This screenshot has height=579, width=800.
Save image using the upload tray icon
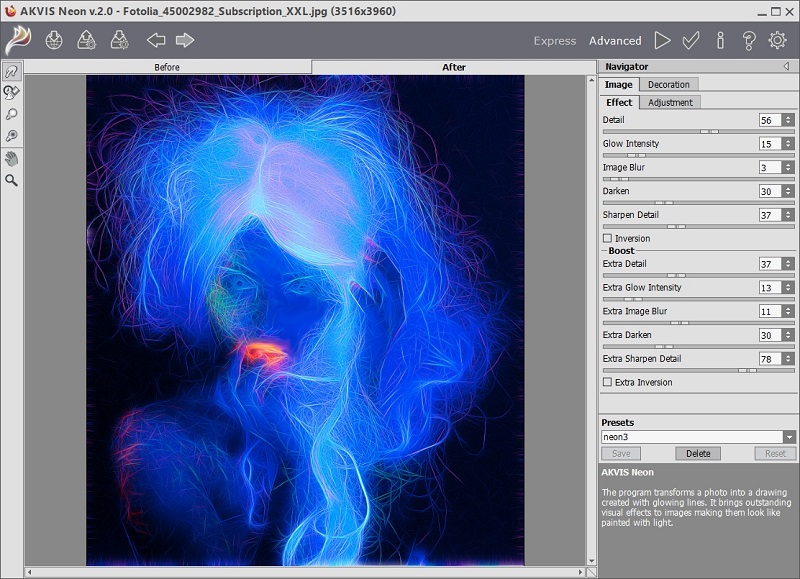pos(87,40)
